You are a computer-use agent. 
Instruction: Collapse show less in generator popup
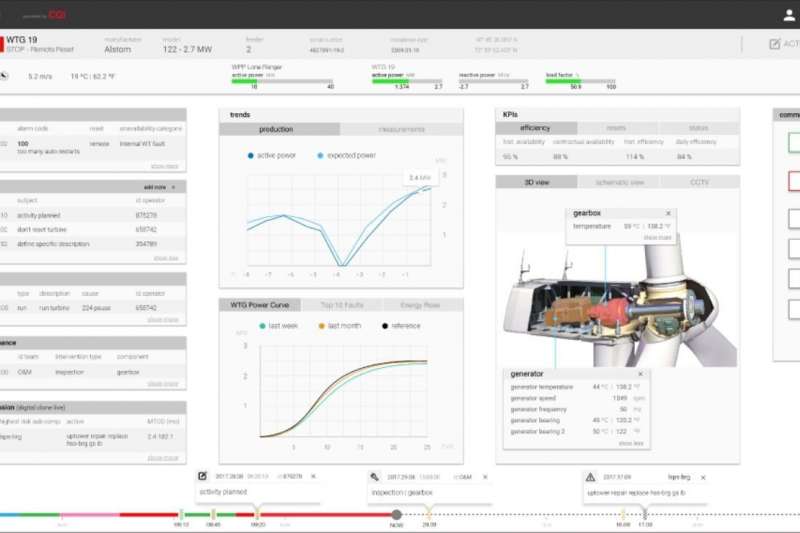pyautogui.click(x=631, y=443)
